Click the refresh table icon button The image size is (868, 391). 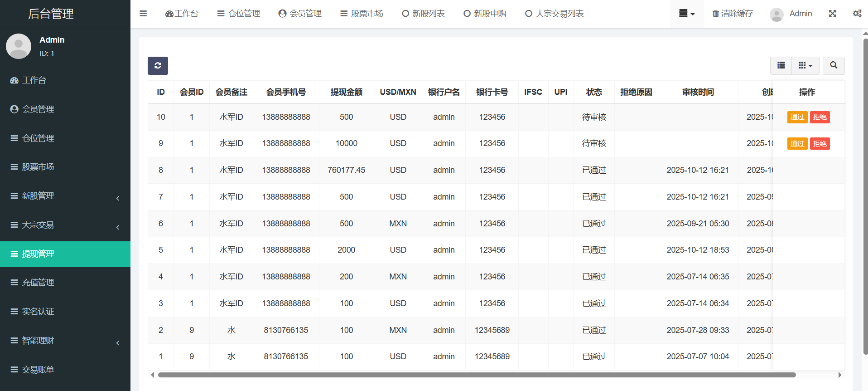tap(158, 66)
